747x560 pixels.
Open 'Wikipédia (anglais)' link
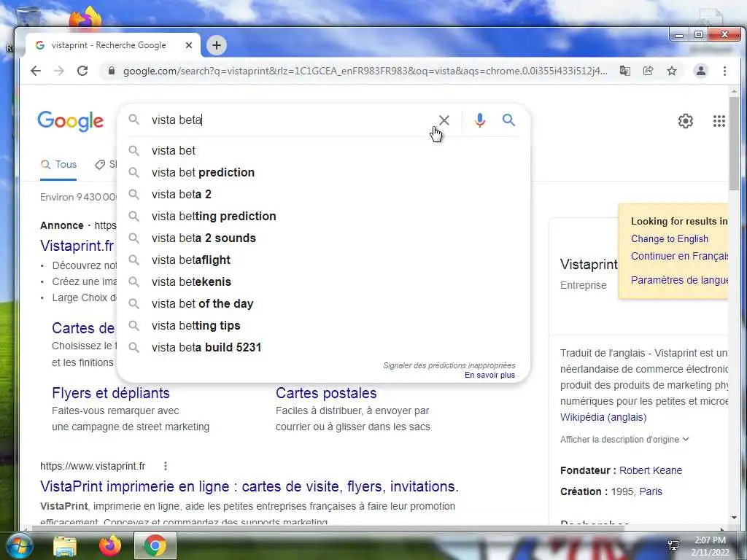pos(603,417)
